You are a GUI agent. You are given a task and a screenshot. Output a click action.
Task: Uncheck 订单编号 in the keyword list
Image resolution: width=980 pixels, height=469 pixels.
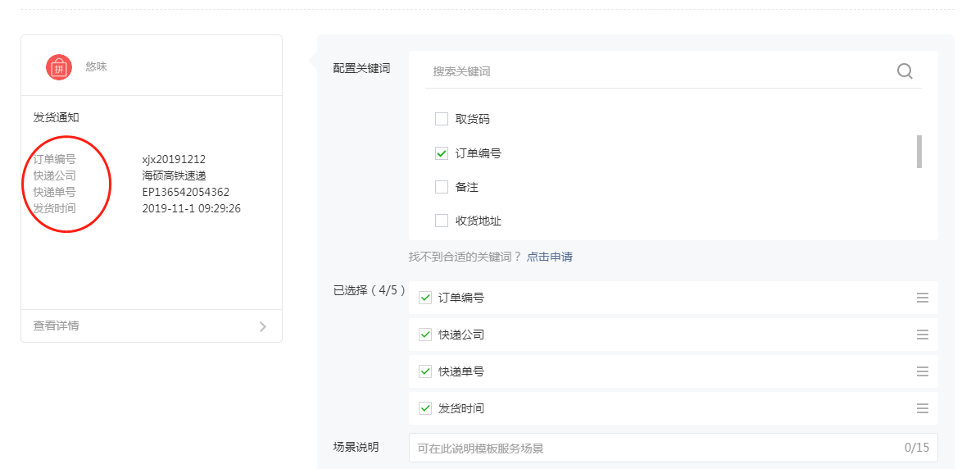coord(442,153)
